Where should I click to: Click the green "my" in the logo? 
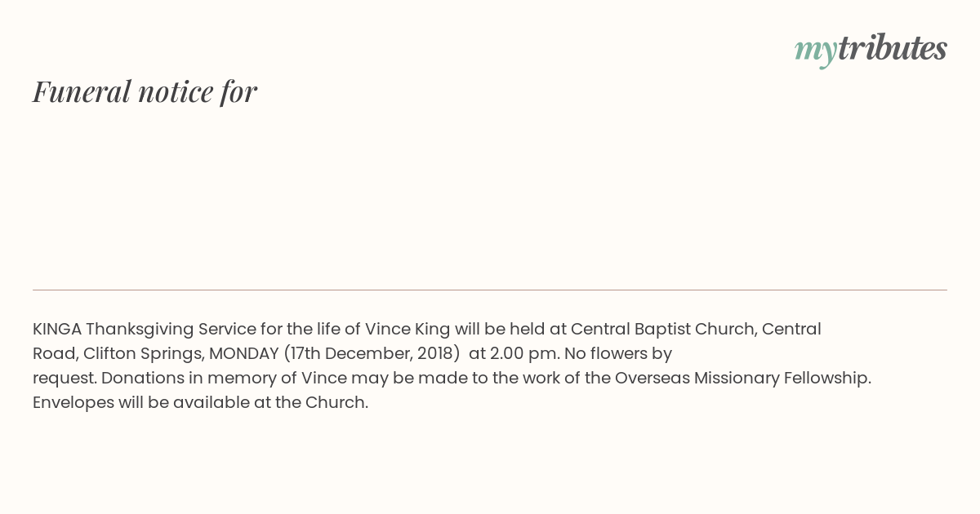pyautogui.click(x=816, y=51)
